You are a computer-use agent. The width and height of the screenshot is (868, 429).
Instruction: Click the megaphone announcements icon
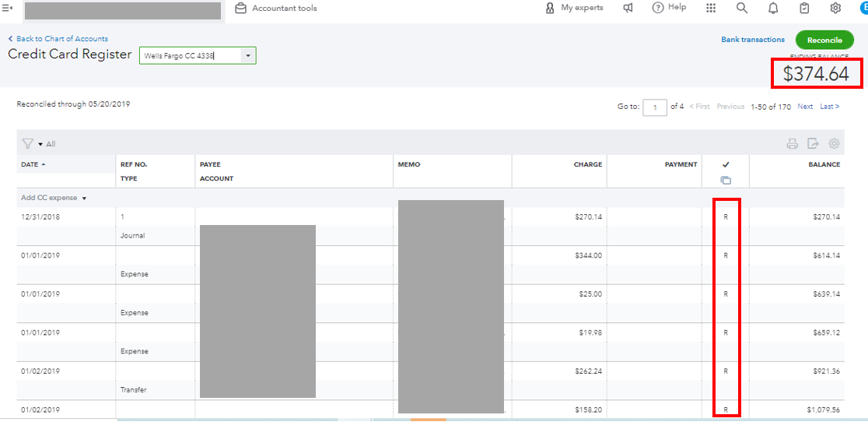point(628,8)
